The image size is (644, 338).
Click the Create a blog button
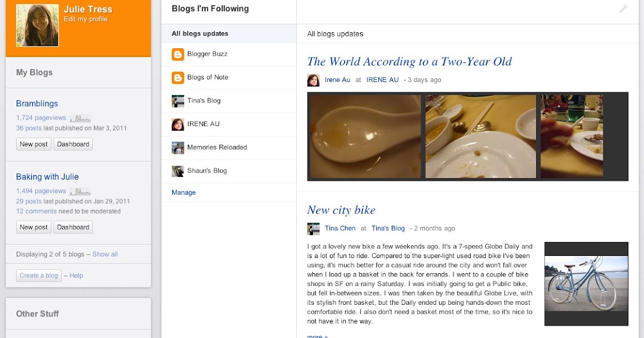pos(39,276)
